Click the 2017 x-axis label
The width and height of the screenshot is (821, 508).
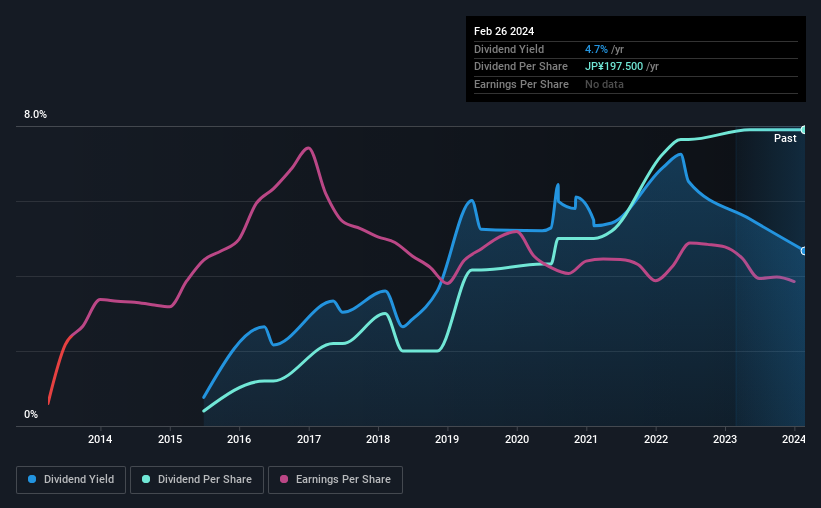309,439
